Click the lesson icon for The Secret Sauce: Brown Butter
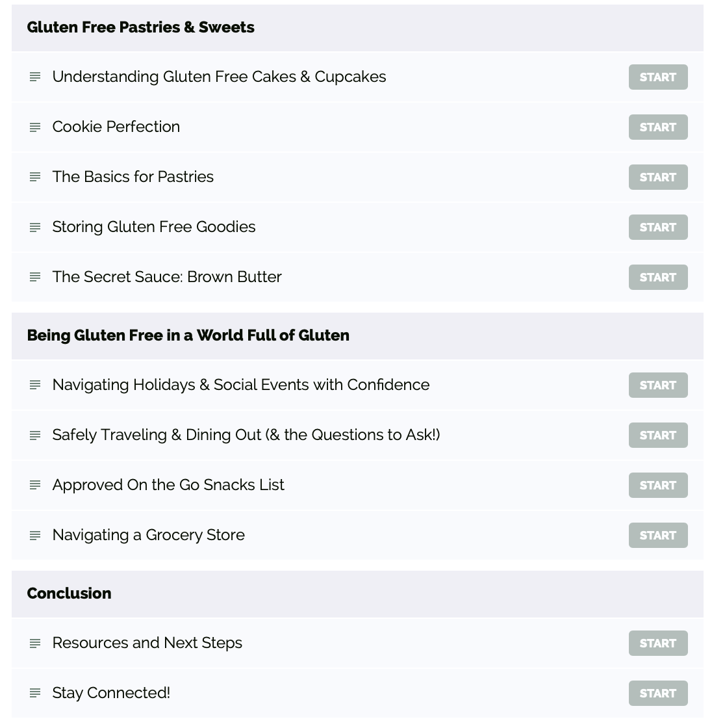 (35, 277)
